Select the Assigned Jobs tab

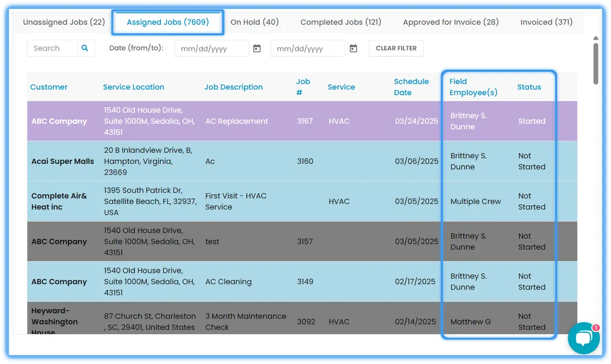point(168,22)
